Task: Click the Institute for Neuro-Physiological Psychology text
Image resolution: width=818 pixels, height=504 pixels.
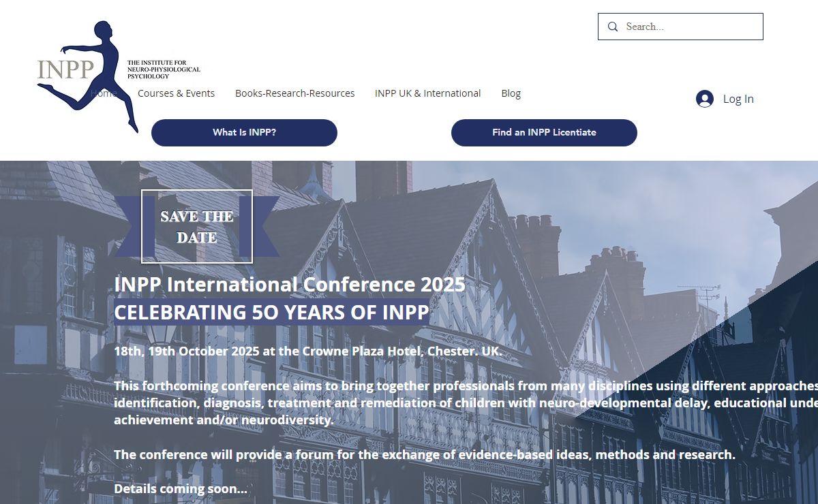Action: 164,69
